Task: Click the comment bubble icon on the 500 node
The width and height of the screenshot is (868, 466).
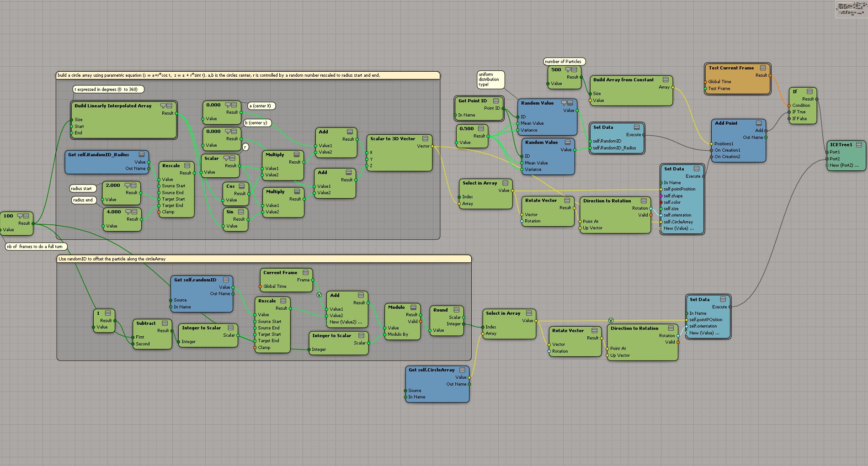Action: pyautogui.click(x=568, y=70)
